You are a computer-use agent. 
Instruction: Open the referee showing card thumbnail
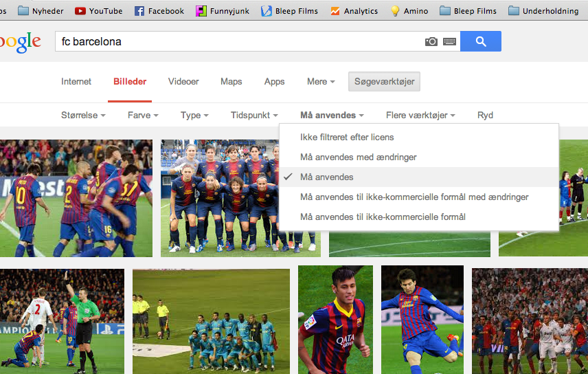pos(62,321)
